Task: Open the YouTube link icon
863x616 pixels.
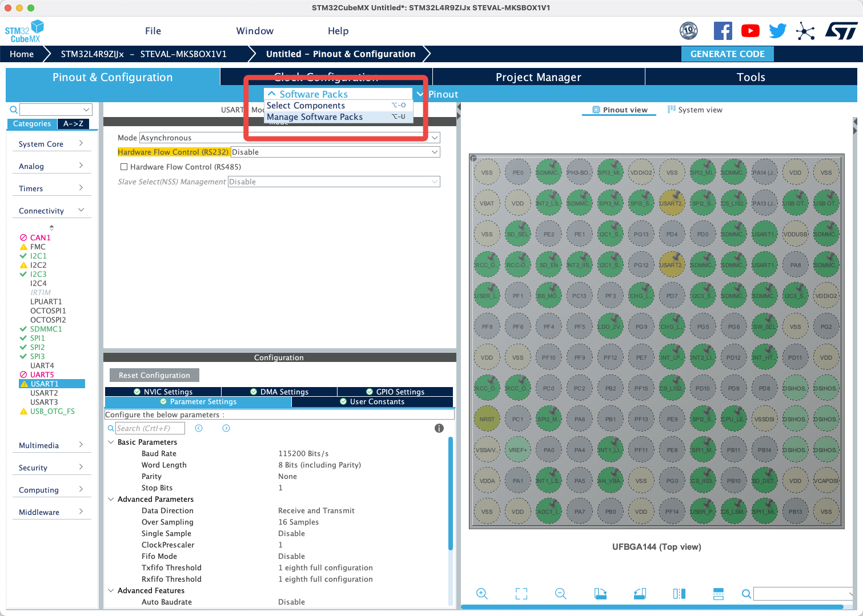Action: [x=750, y=31]
